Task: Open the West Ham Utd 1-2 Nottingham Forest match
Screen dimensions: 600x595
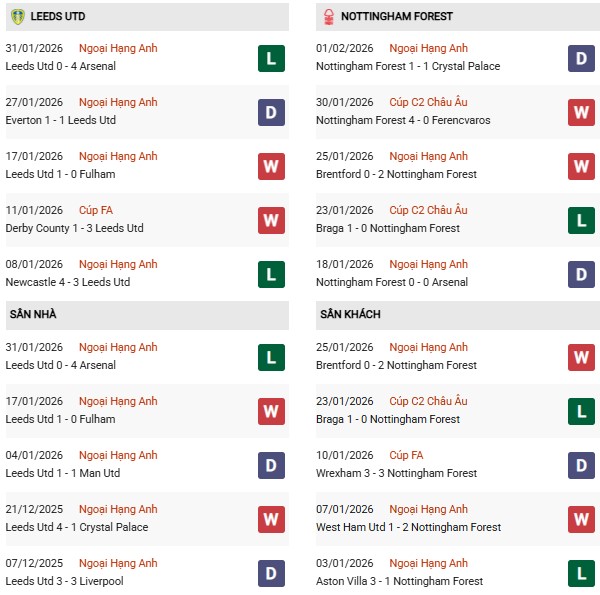Action: pos(408,527)
